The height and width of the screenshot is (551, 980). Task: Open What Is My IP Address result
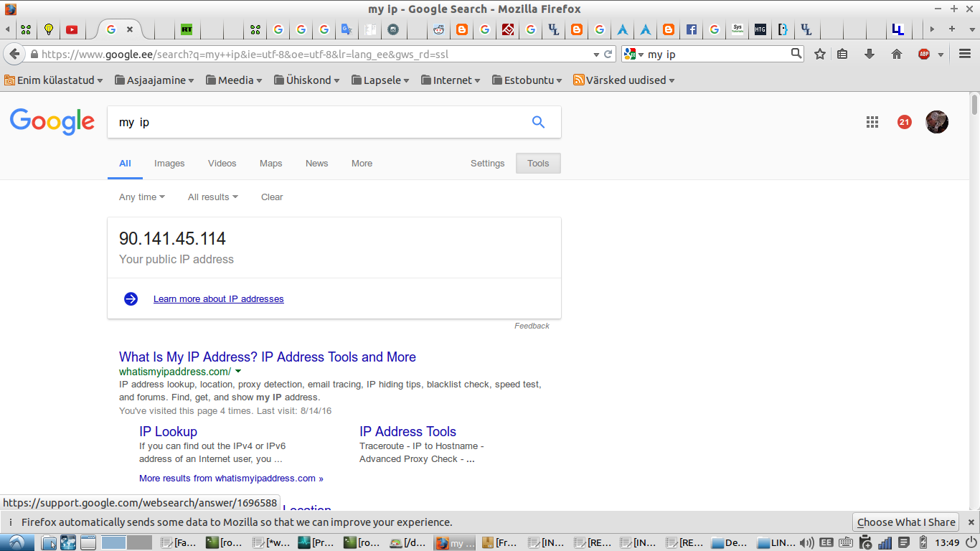tap(268, 357)
